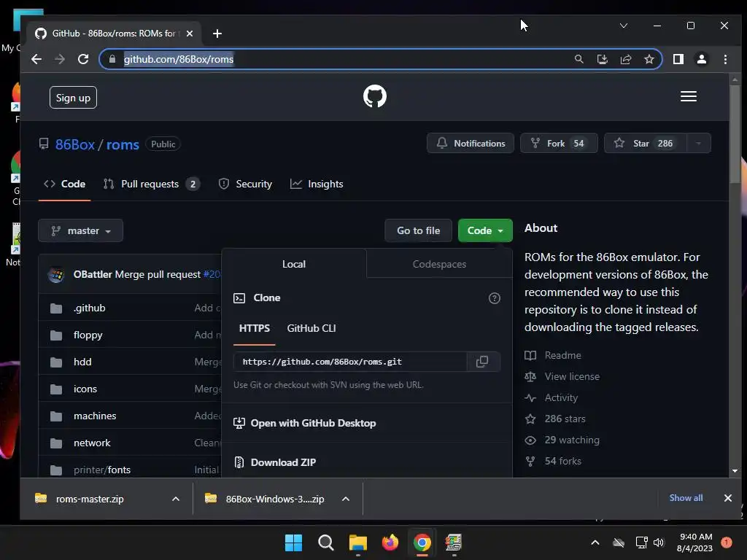
Task: Open the network folder
Action: click(92, 443)
